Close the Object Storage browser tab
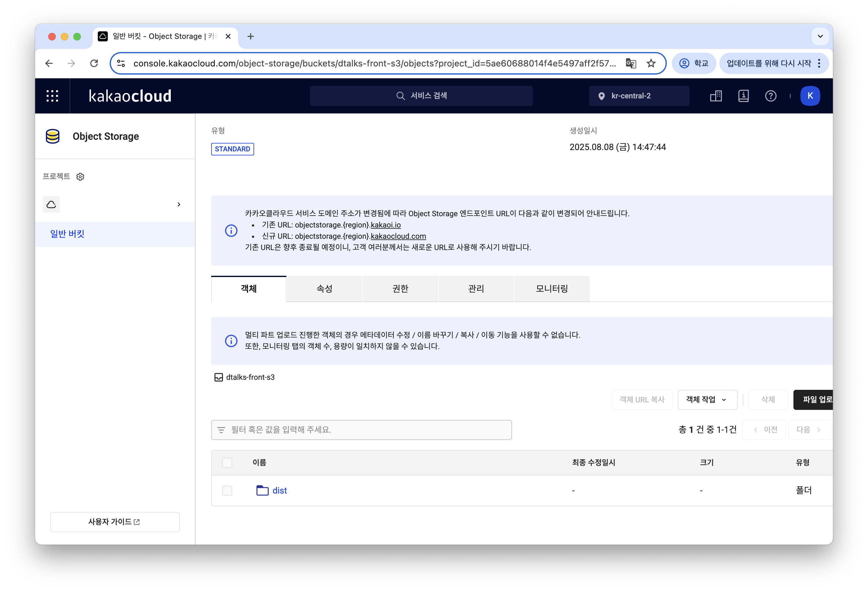The image size is (868, 591). 228,36
